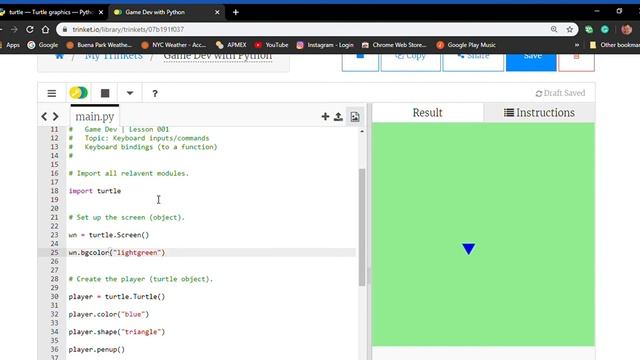640x360 pixels.
Task: Open the APMEX bookmark
Action: (231, 45)
